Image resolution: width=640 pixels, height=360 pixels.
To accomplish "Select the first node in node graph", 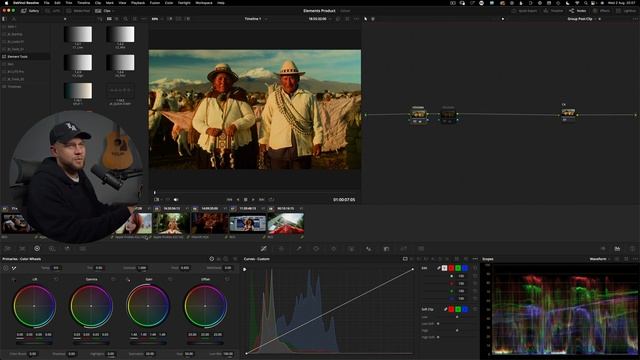I will coord(418,115).
